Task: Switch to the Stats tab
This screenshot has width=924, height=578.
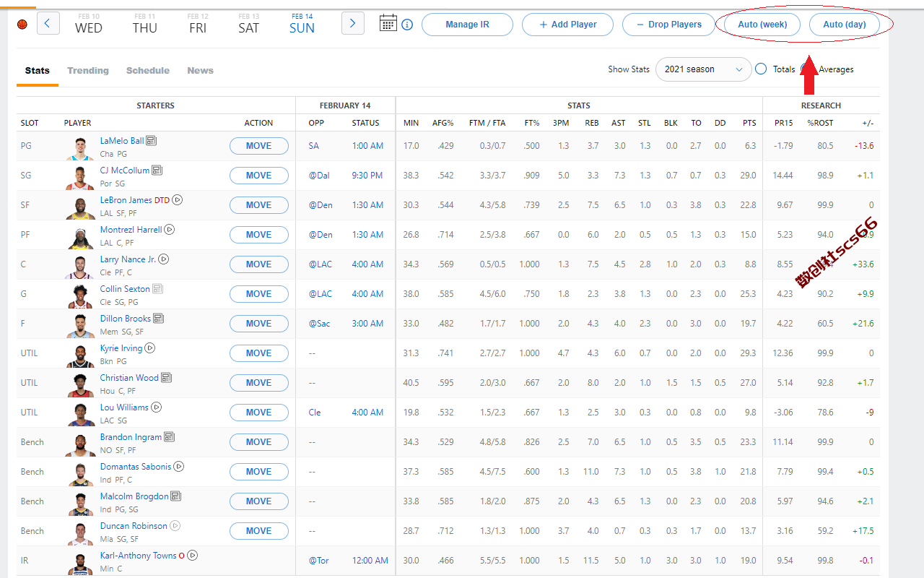Action: pyautogui.click(x=38, y=71)
